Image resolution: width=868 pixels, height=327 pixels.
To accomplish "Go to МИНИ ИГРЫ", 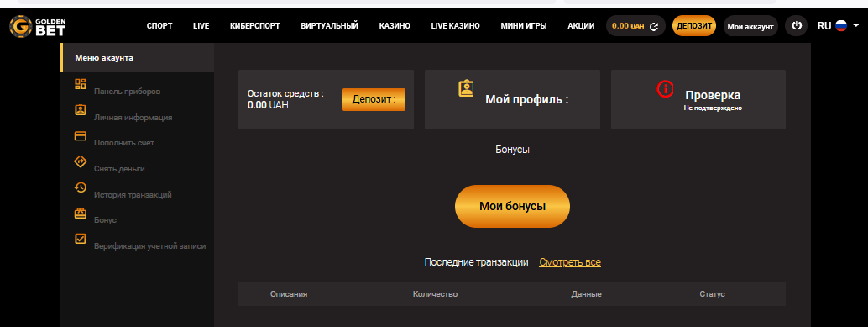I will [x=524, y=25].
